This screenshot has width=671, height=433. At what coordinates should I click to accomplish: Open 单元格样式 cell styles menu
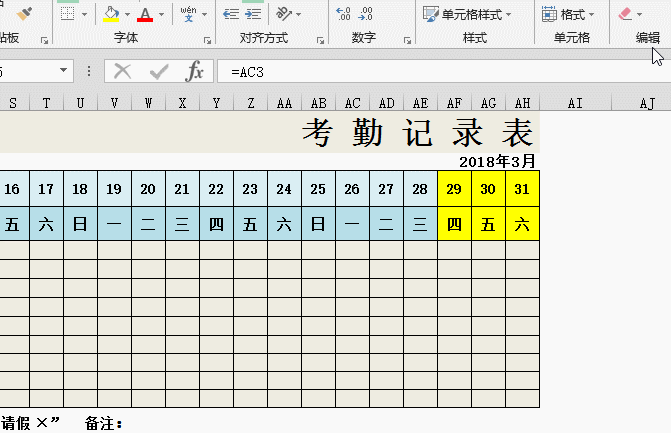pyautogui.click(x=467, y=15)
